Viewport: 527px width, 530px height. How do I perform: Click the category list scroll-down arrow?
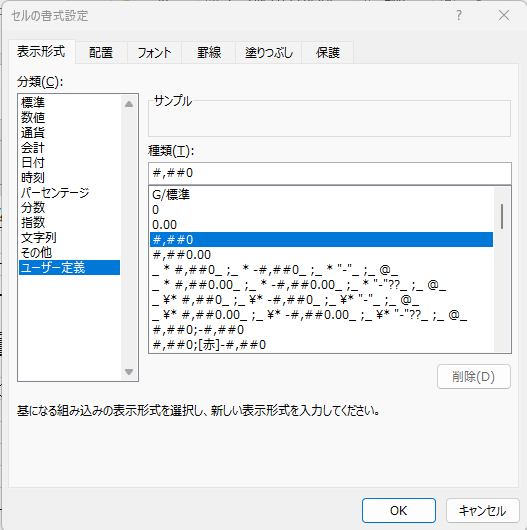point(129,372)
